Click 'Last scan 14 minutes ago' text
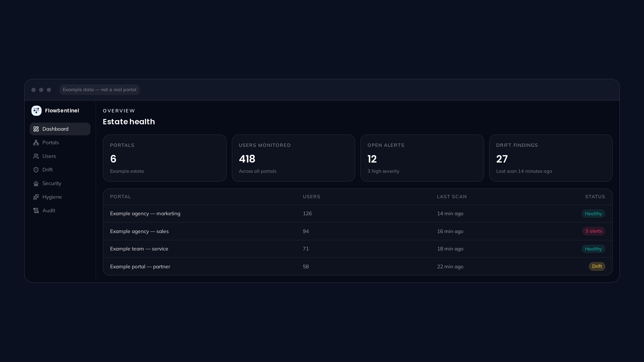644x362 pixels. (524, 171)
